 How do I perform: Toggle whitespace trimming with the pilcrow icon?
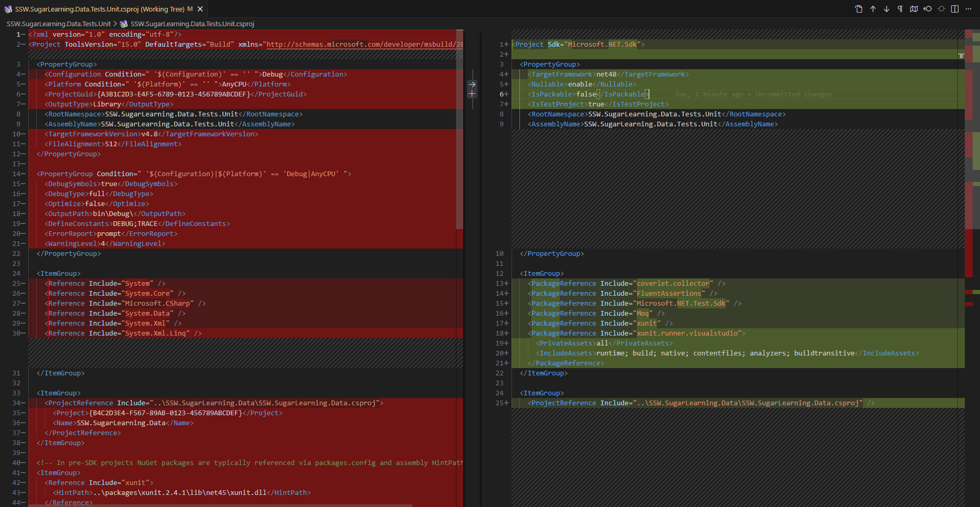pyautogui.click(x=900, y=9)
